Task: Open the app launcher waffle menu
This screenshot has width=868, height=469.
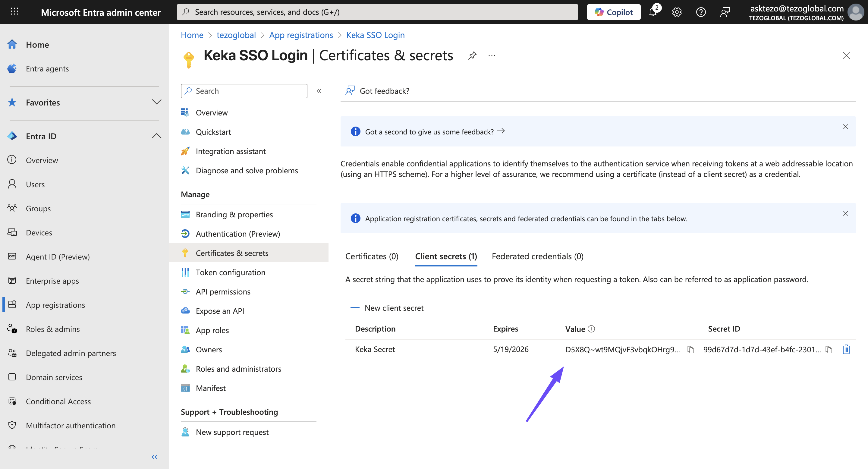Action: tap(14, 12)
